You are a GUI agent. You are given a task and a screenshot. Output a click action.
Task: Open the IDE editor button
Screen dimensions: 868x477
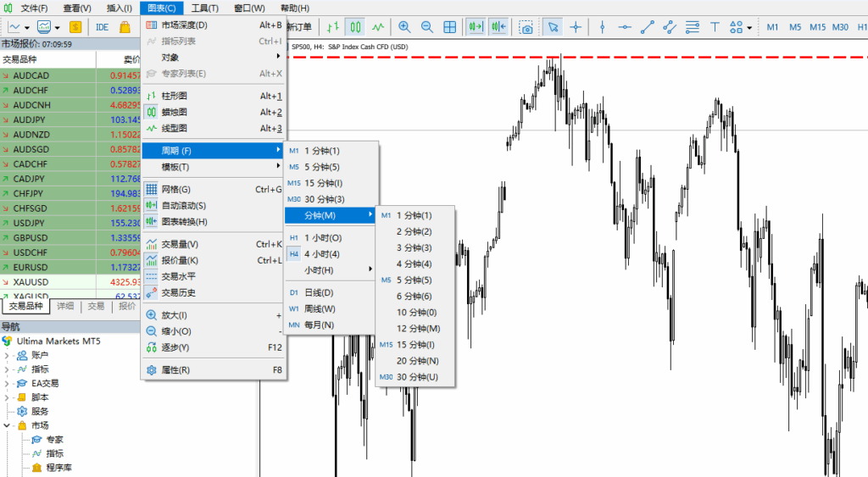pyautogui.click(x=102, y=26)
